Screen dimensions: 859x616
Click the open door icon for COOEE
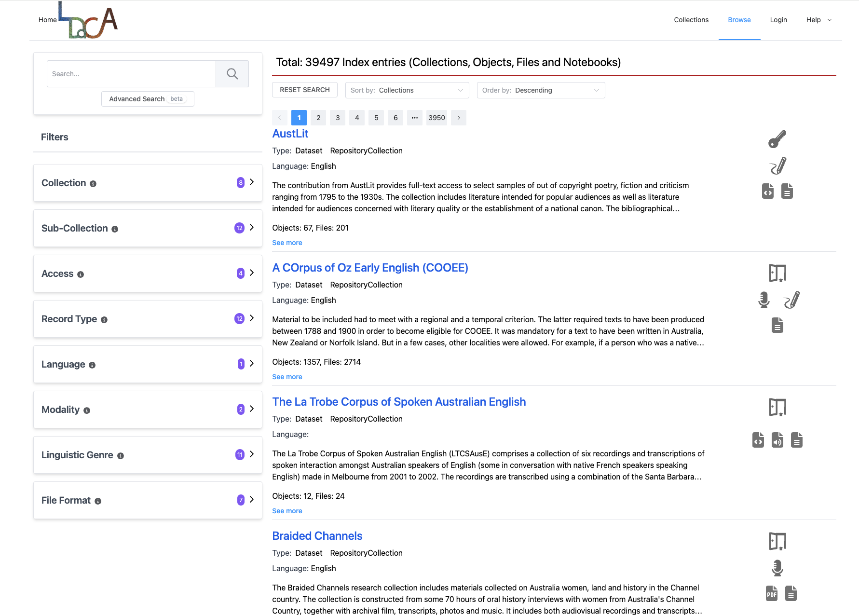tap(777, 273)
